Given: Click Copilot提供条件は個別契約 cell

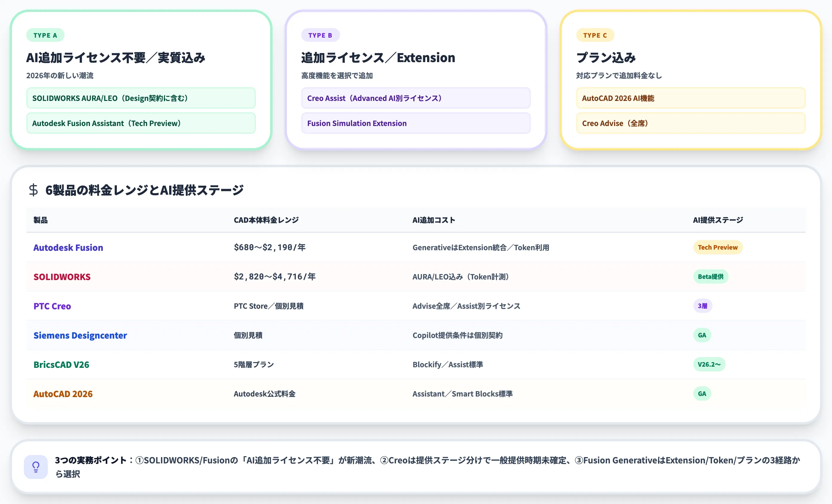Looking at the screenshot, I should 458,335.
